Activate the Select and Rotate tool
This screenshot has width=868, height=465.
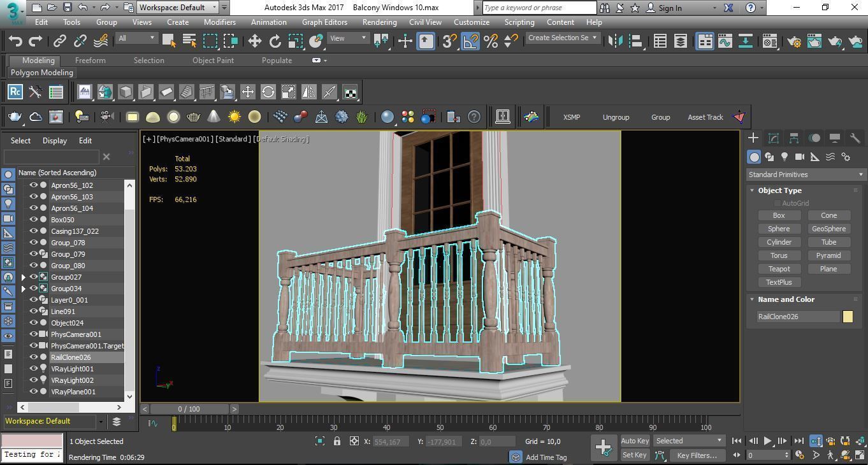coord(275,41)
